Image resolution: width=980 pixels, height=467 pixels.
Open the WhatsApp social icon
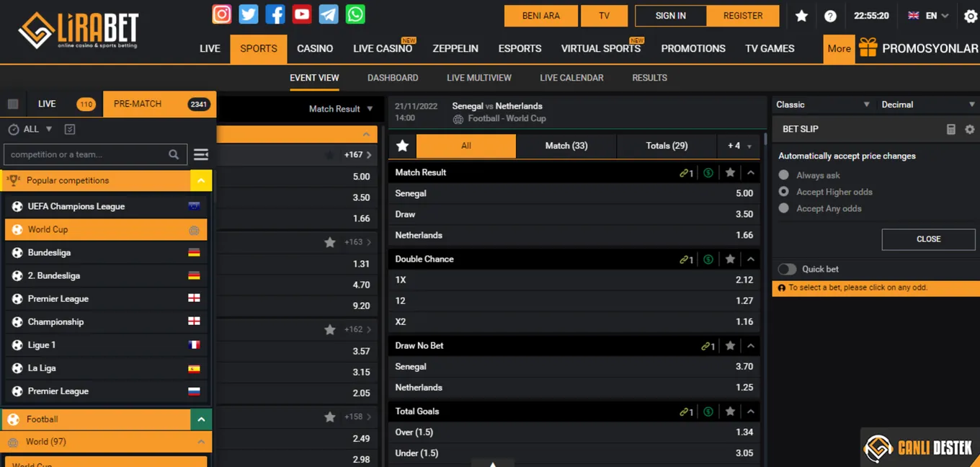[x=355, y=14]
